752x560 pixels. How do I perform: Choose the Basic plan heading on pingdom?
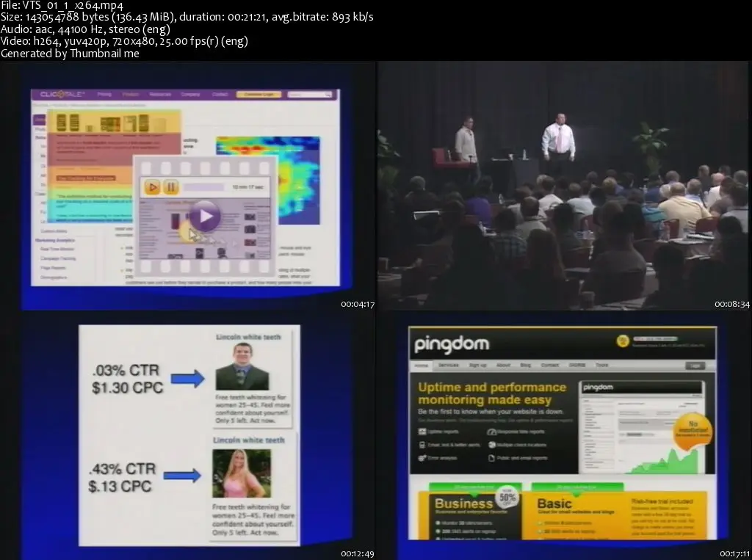(x=554, y=504)
